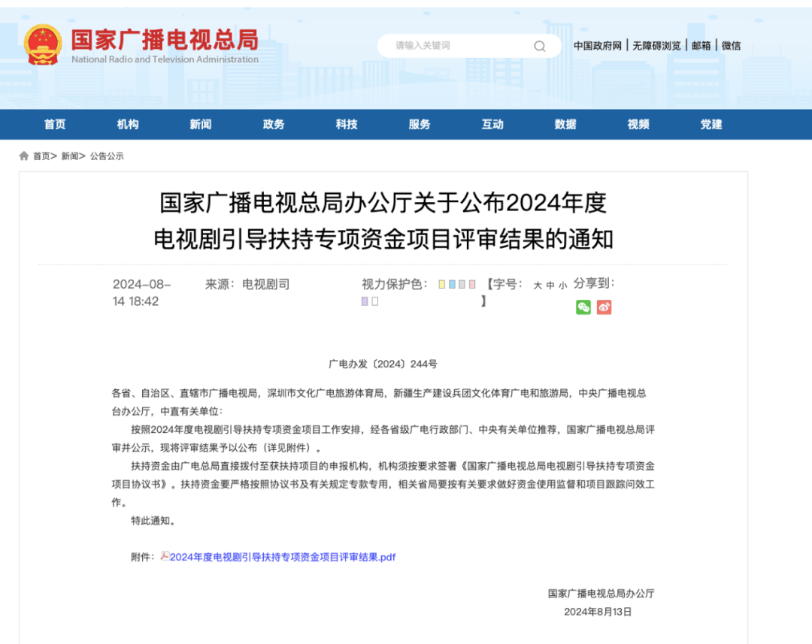The image size is (812, 644).
Task: Set font size to medium (中)
Action: (x=550, y=286)
